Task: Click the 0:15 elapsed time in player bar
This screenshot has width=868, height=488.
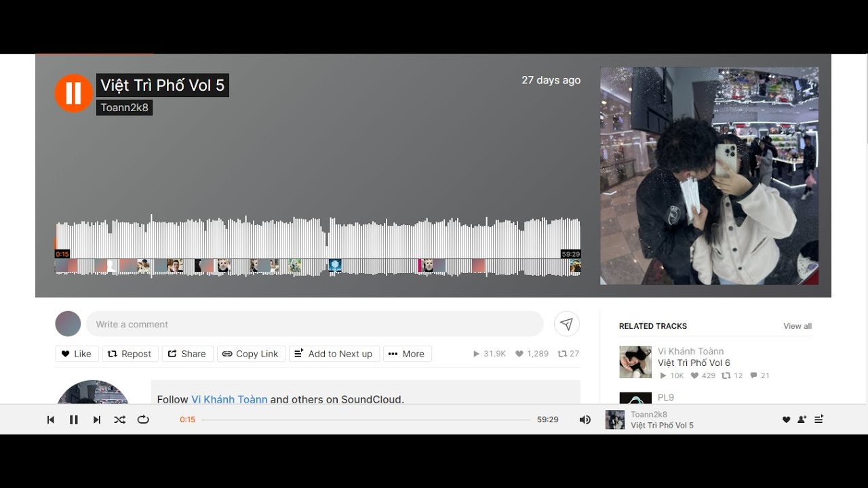Action: (187, 420)
